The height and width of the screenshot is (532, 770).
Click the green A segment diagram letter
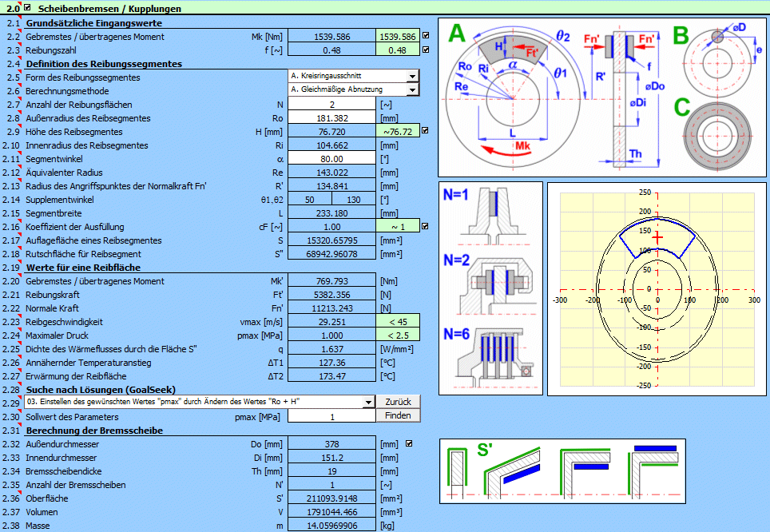pyautogui.click(x=457, y=34)
